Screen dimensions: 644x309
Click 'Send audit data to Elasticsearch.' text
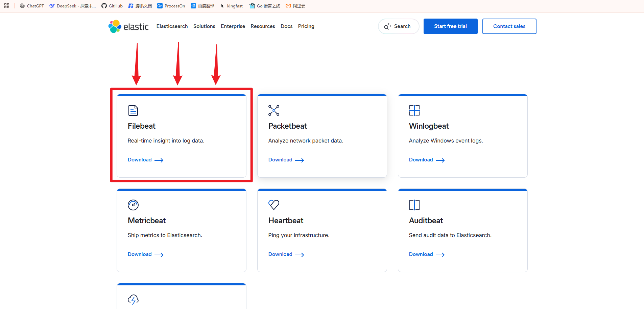(x=450, y=235)
